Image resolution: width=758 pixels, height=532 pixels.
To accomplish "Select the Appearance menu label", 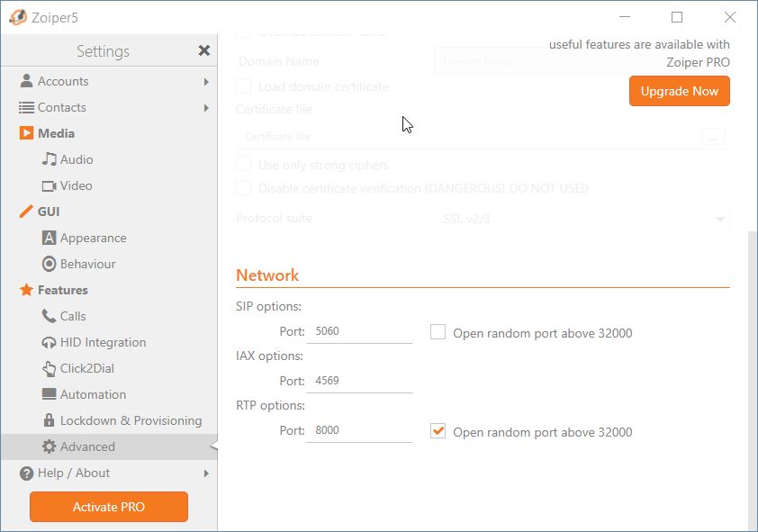I will coord(94,239).
